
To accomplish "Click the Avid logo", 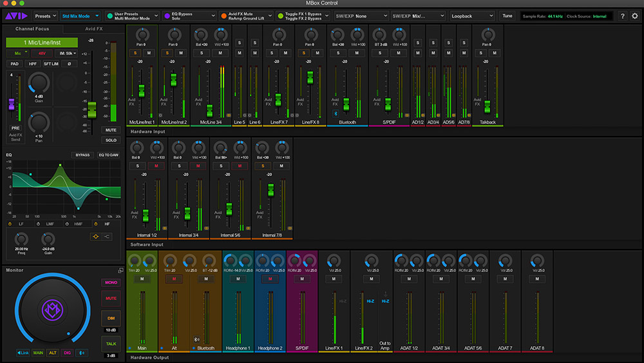I will coord(15,15).
